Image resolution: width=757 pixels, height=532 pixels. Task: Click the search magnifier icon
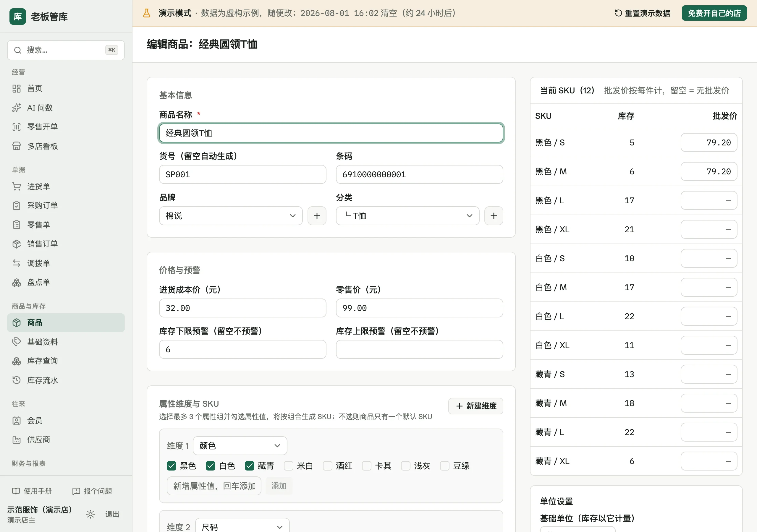(17, 50)
